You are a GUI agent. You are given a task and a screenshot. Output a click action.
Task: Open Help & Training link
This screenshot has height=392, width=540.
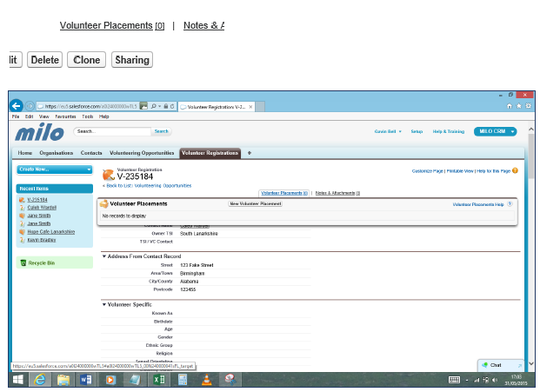[x=449, y=131]
